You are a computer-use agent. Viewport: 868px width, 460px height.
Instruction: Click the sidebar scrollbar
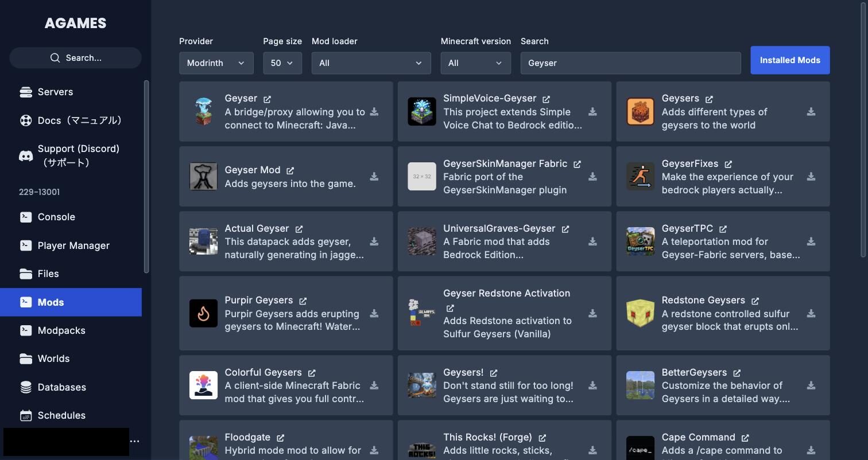[146, 177]
